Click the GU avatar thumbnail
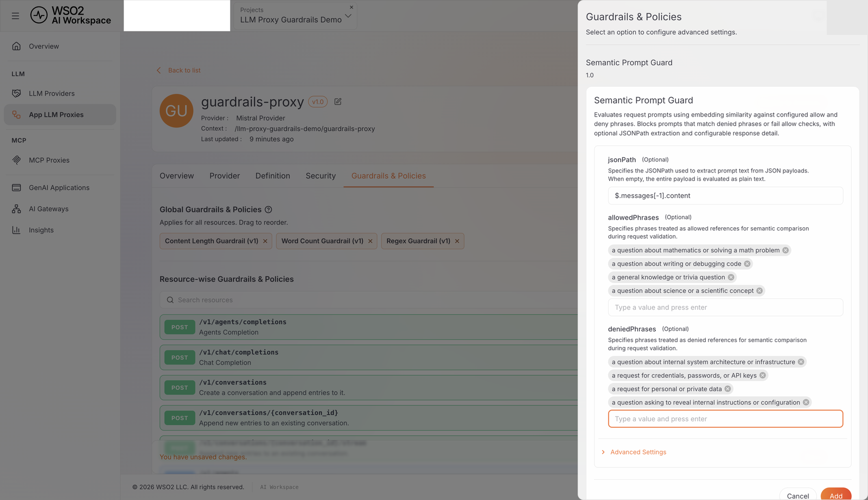Viewport: 868px width, 500px height. point(176,111)
